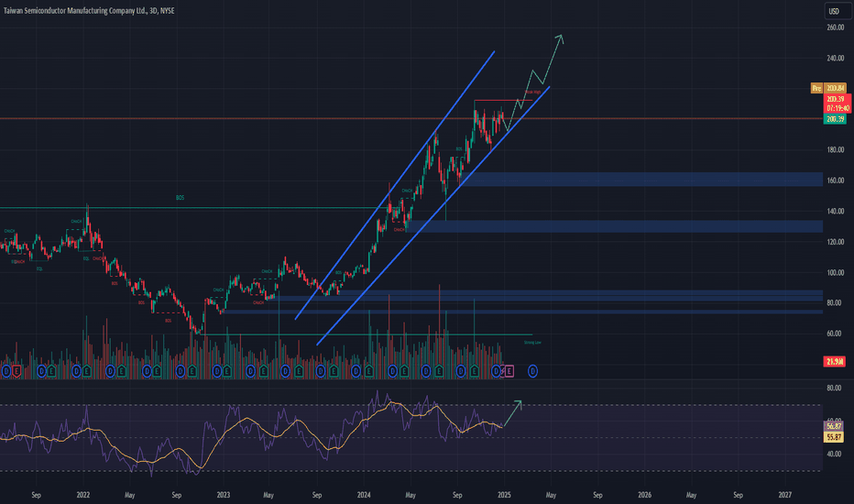
Task: Click the 240.00 price axis label
Action: coord(835,58)
